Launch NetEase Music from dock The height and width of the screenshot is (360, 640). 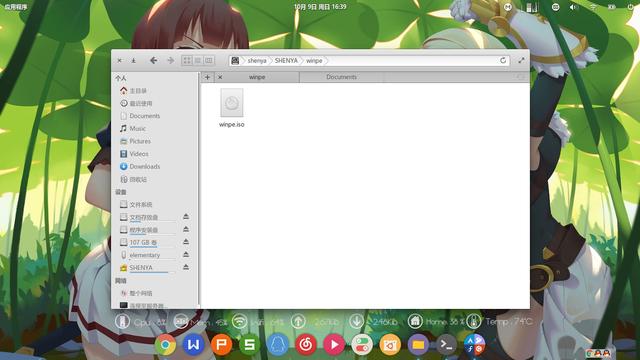[306, 345]
